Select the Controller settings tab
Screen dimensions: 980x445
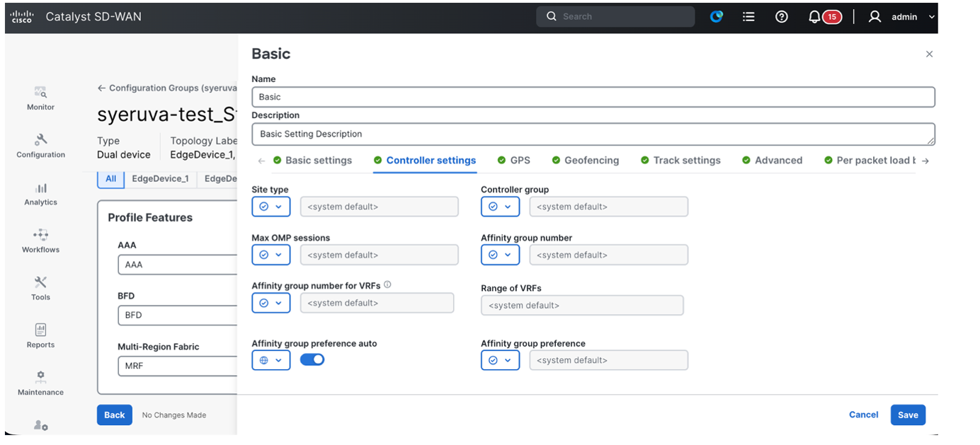pyautogui.click(x=425, y=161)
